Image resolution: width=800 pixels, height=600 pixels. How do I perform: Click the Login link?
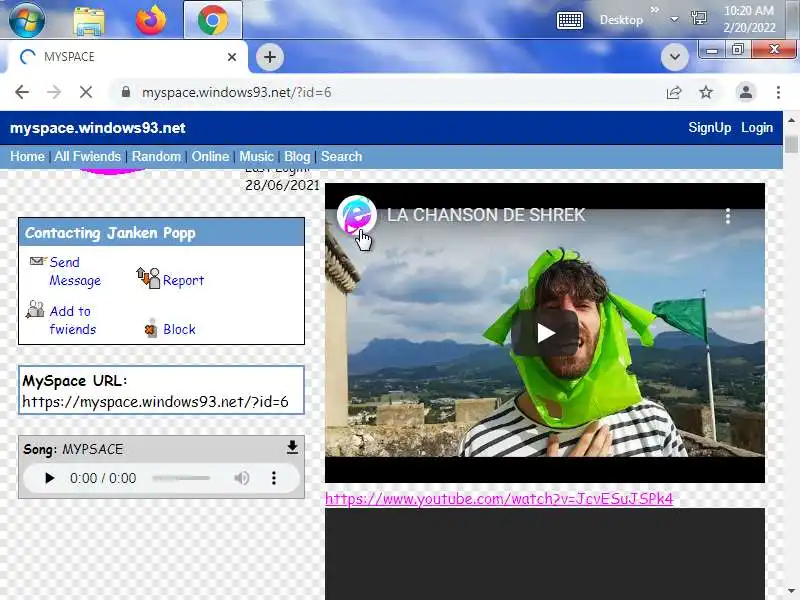[x=757, y=128]
